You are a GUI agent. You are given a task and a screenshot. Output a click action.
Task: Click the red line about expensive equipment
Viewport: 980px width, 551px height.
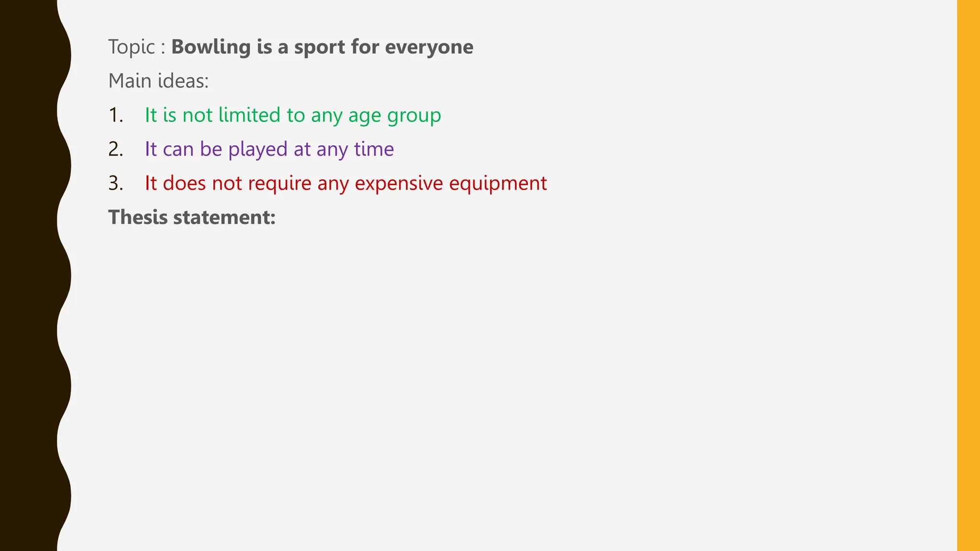[346, 184]
